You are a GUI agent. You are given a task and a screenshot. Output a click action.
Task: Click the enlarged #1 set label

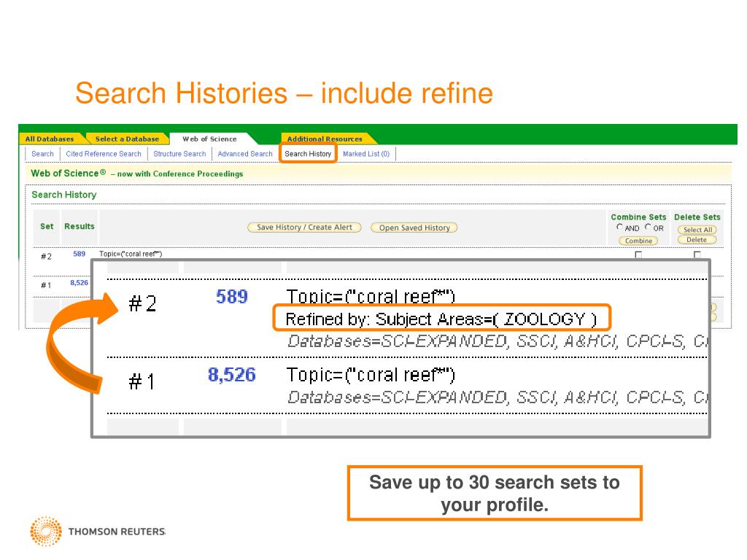142,381
